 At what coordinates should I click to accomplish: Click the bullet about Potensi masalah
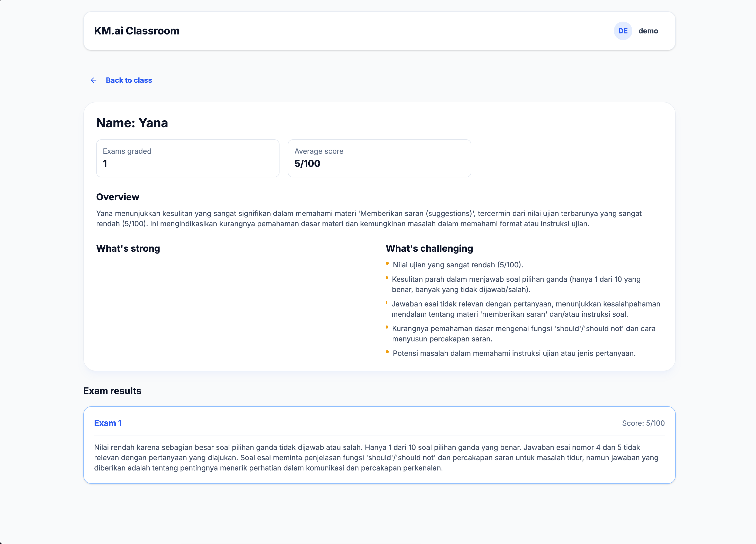coord(514,353)
